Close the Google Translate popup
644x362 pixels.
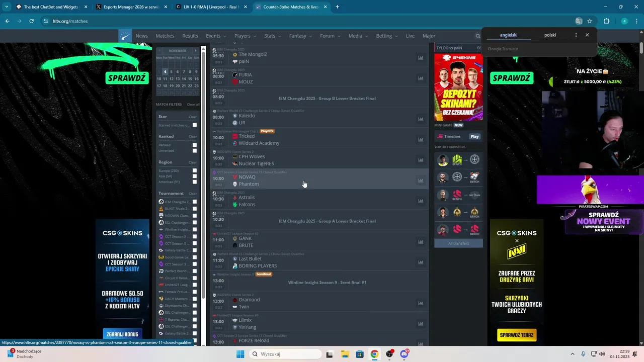[x=587, y=35]
